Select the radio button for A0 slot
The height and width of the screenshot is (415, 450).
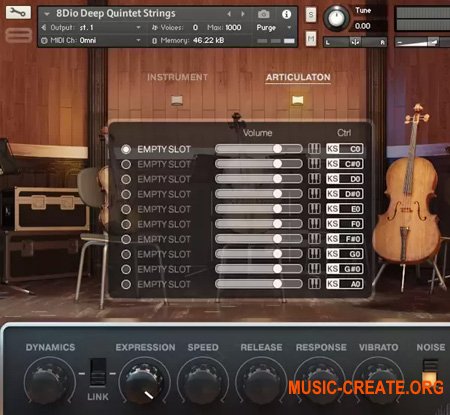[x=126, y=284]
